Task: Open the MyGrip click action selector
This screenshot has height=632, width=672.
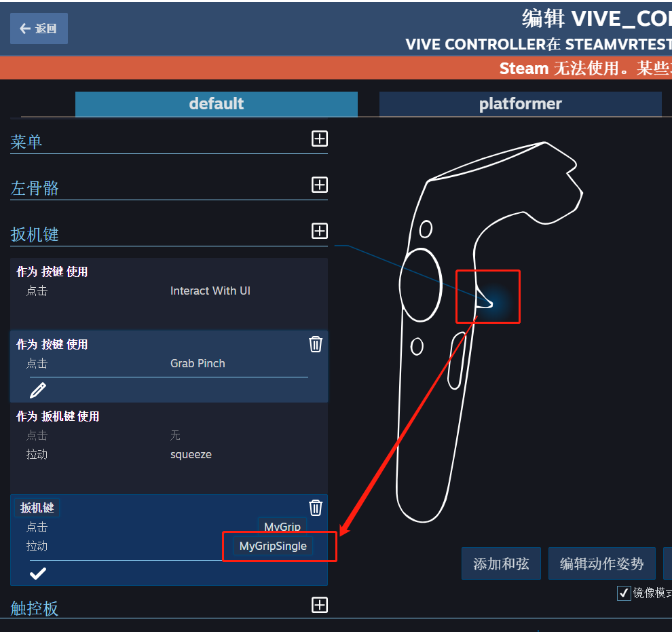Action: point(282,526)
